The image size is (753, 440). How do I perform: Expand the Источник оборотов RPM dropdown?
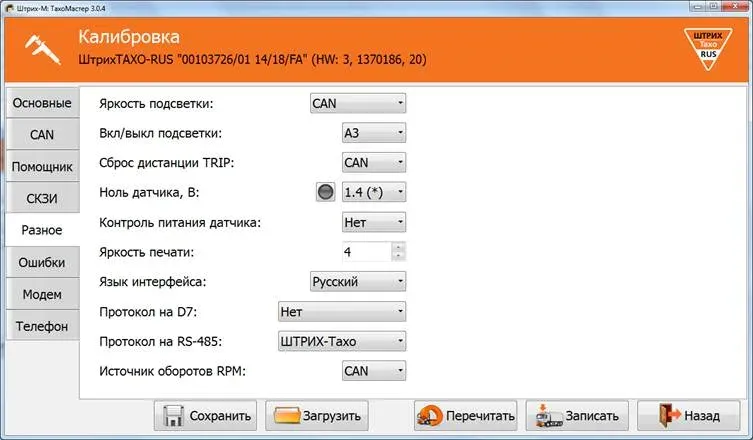click(374, 371)
